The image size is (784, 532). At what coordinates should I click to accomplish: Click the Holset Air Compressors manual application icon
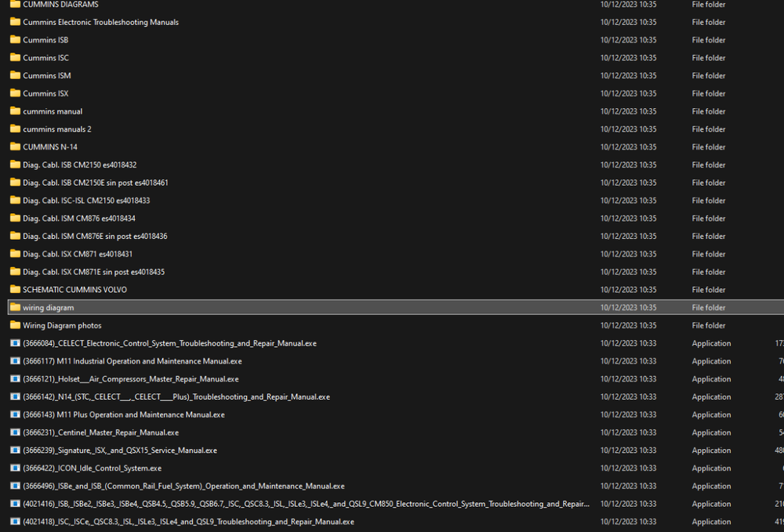14,379
